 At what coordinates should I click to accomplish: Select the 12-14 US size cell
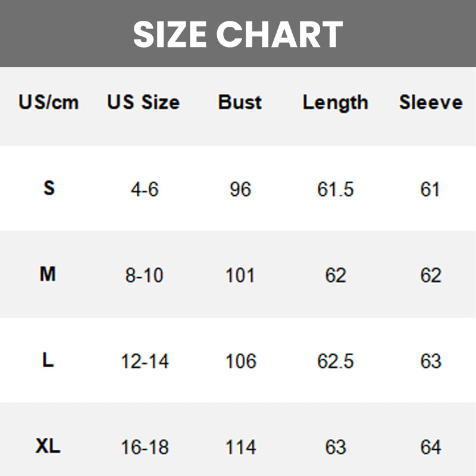tap(145, 361)
